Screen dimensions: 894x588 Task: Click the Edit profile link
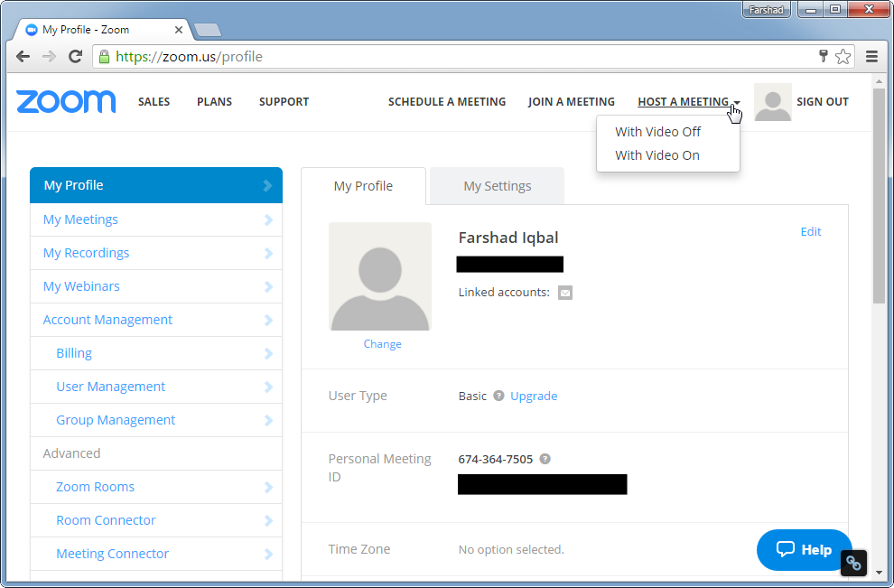pos(810,232)
